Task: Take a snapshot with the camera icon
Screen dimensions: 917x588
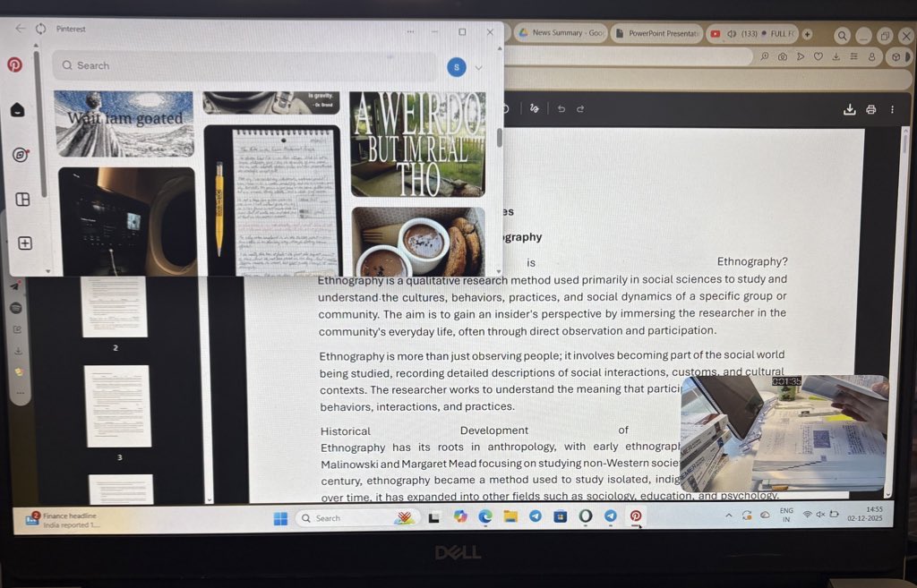Action: point(783,56)
